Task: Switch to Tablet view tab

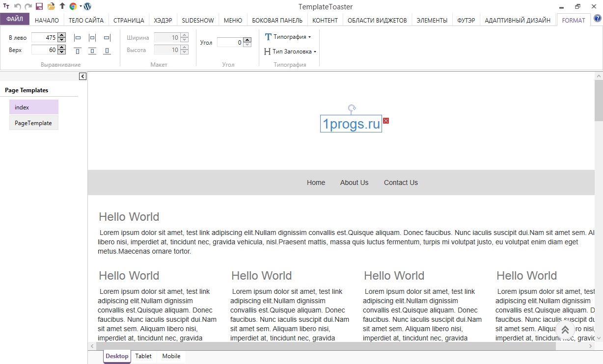Action: click(143, 356)
